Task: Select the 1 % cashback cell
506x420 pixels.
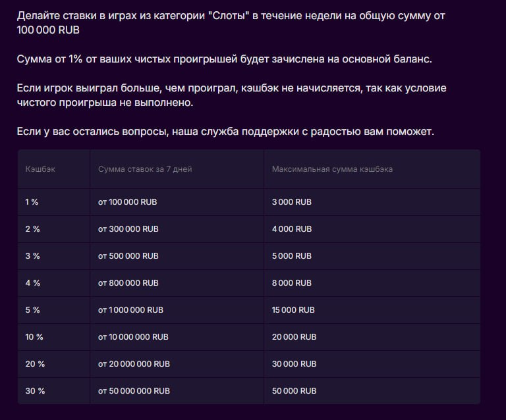Action: click(x=32, y=202)
